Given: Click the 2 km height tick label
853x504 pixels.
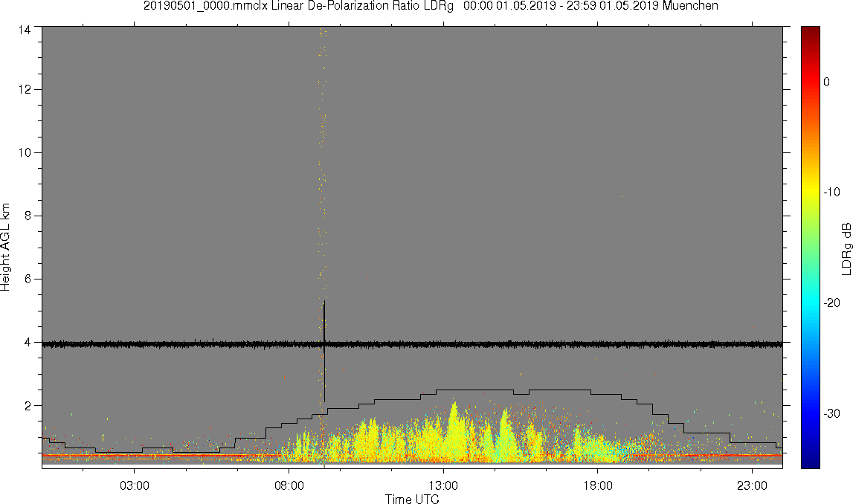Looking at the screenshot, I should [28, 406].
